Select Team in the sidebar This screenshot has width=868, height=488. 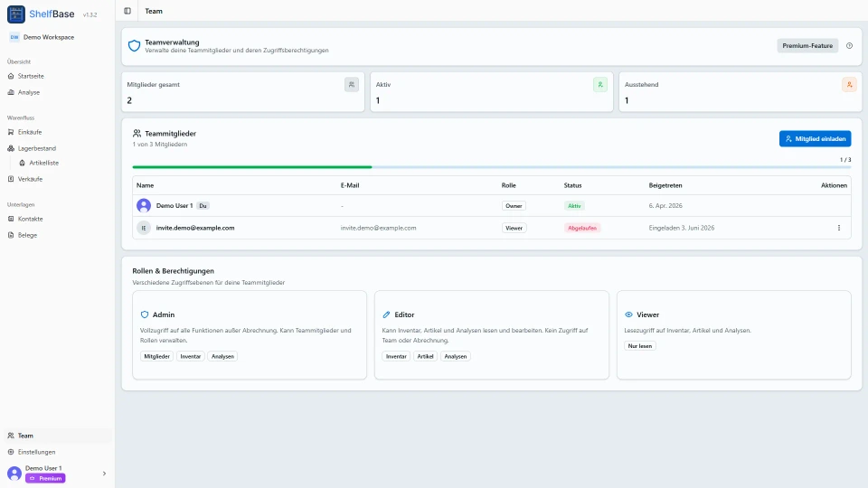pyautogui.click(x=58, y=436)
